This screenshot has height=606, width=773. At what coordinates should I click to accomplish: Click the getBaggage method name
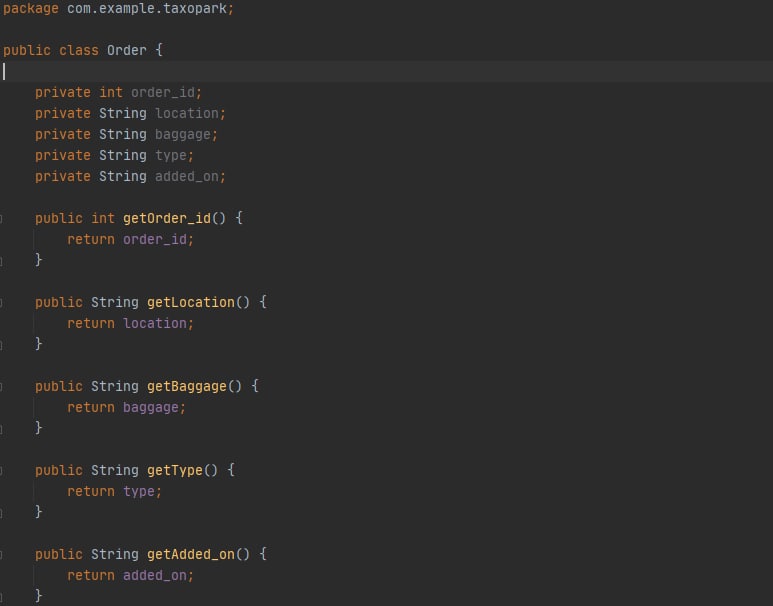coord(187,387)
